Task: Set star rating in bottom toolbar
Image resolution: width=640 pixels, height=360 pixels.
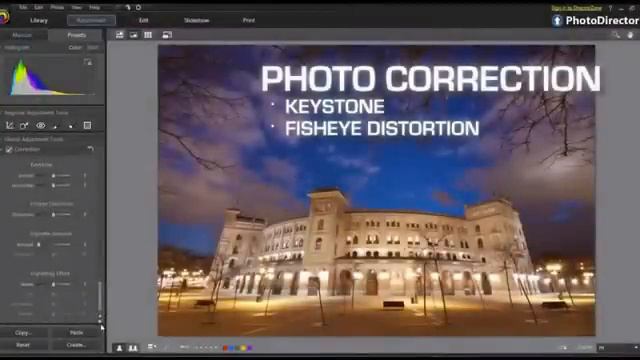Action: (206, 348)
